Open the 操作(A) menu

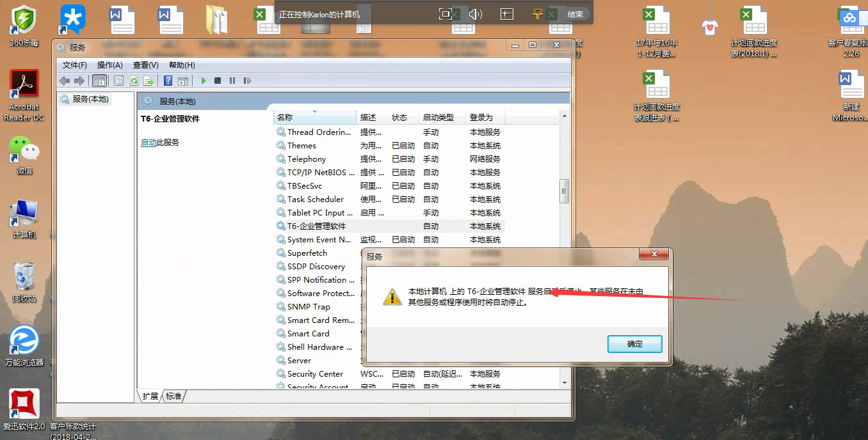pyautogui.click(x=110, y=65)
